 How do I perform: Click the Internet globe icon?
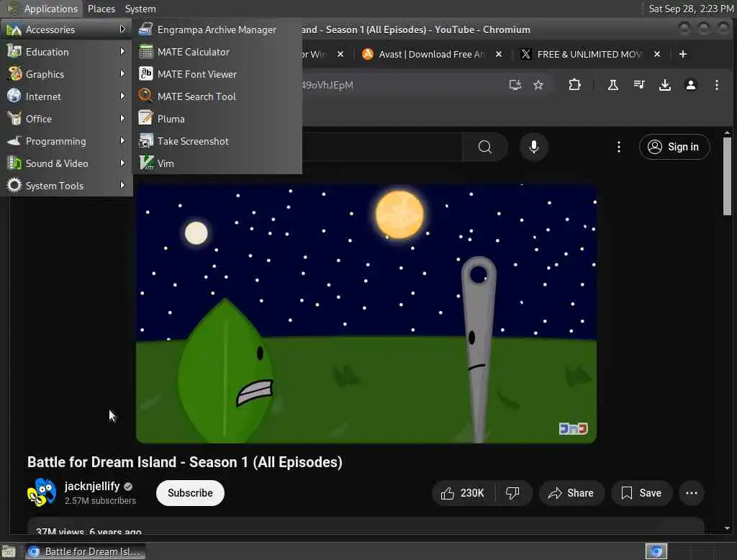[x=14, y=96]
